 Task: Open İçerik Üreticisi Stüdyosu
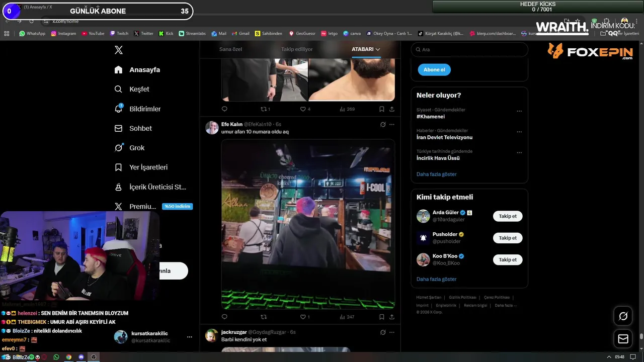coord(150,187)
